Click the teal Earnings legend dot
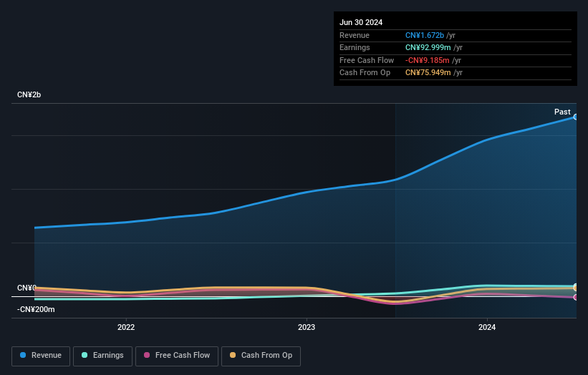The image size is (588, 375). point(85,355)
